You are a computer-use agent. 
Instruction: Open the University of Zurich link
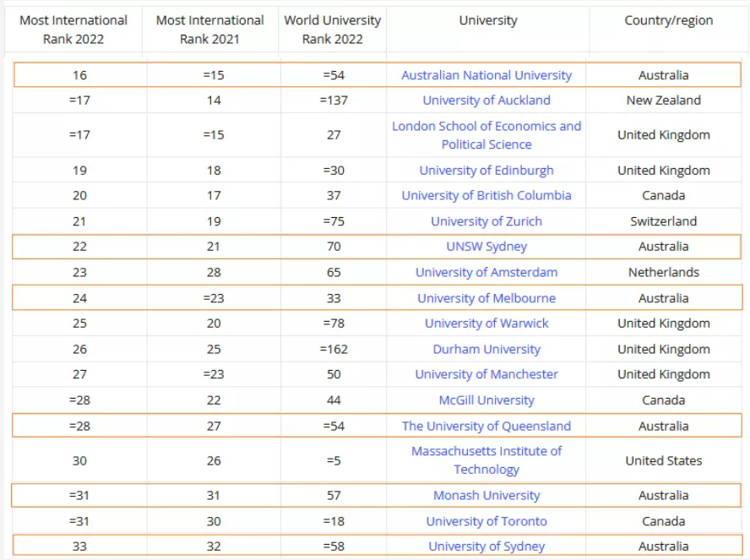coord(486,221)
